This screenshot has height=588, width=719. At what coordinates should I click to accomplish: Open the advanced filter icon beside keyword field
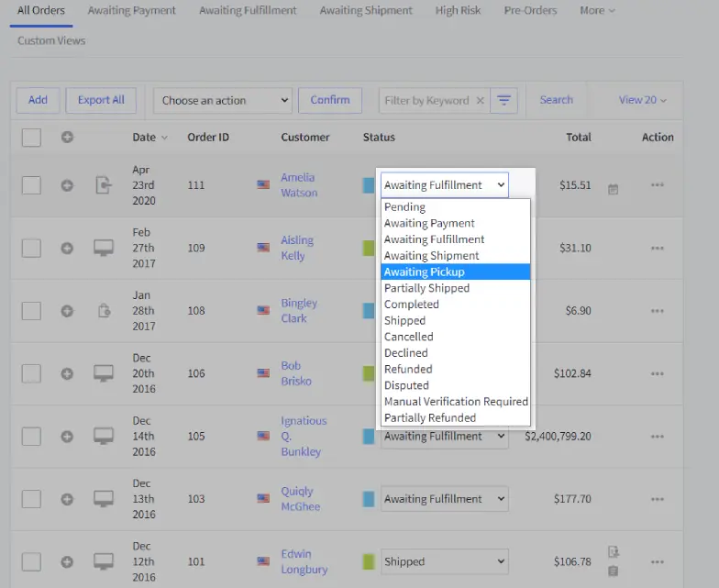503,100
